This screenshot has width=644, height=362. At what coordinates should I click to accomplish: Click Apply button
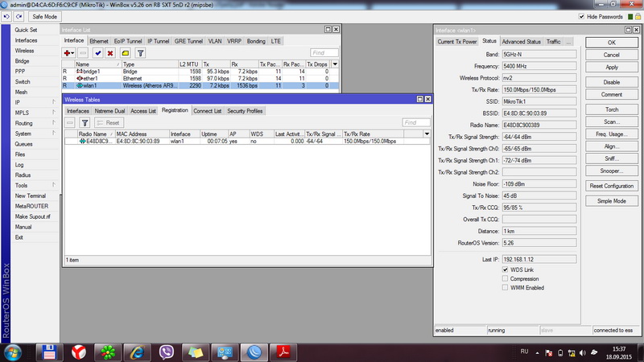(612, 68)
